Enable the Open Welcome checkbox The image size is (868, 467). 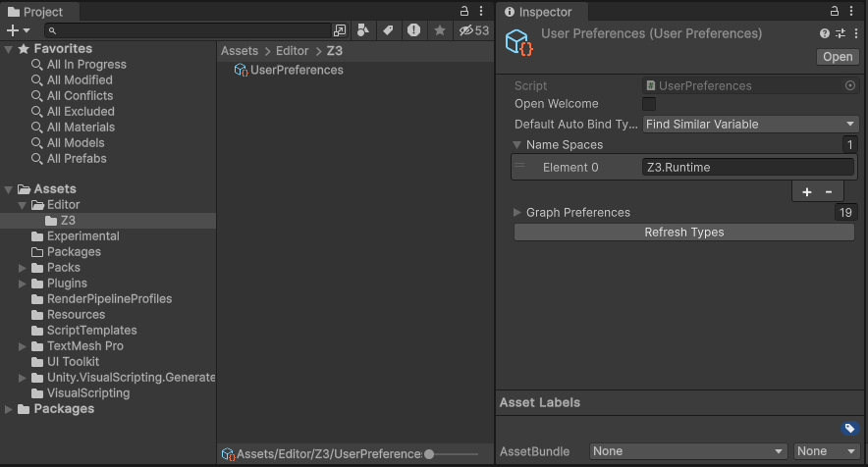coord(649,104)
